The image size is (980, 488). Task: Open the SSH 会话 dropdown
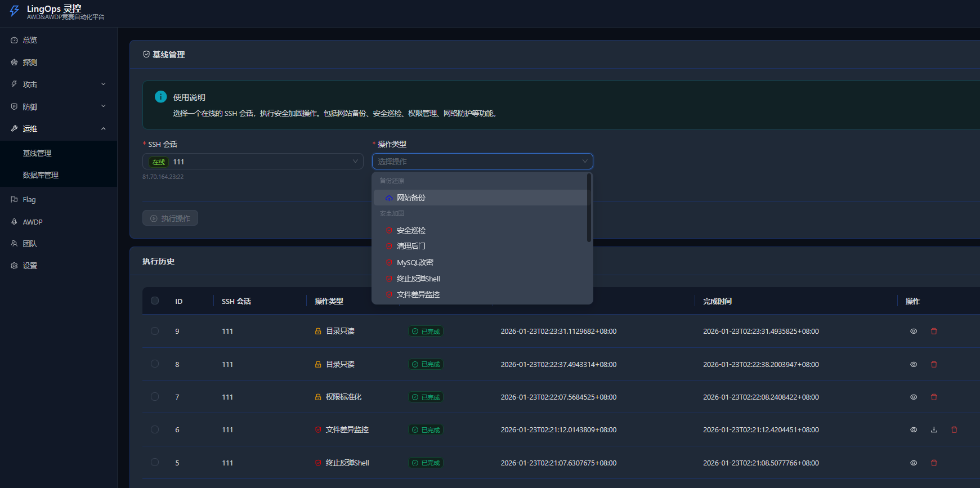[x=253, y=162]
